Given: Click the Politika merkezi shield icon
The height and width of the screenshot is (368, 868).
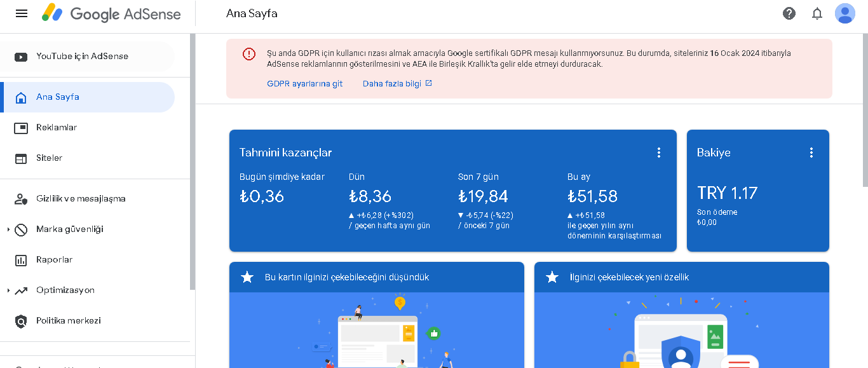Looking at the screenshot, I should [x=21, y=321].
